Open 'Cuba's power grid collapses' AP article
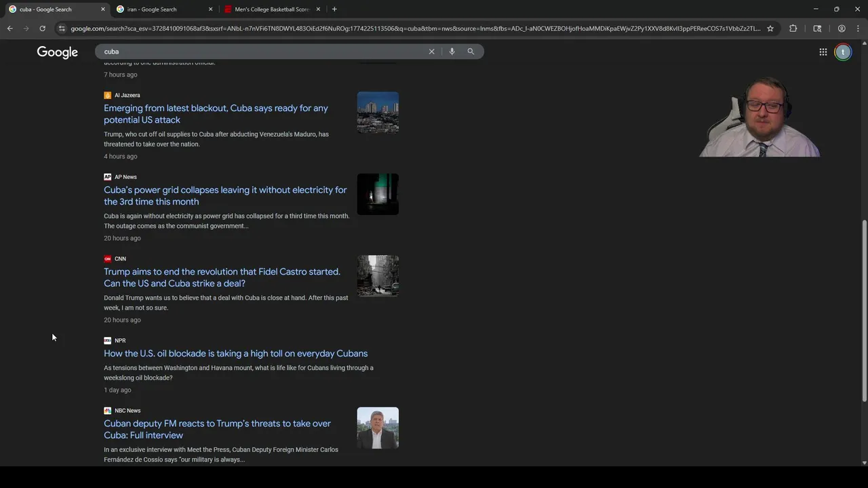 tap(225, 196)
